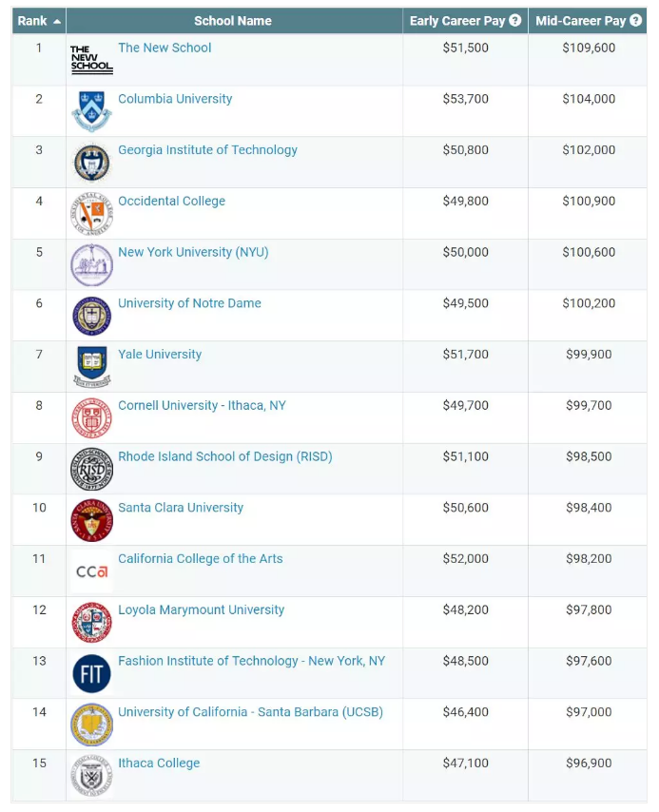This screenshot has height=812, width=659.
Task: Open the Cornell University - Ithaca, NY link
Action: (202, 405)
